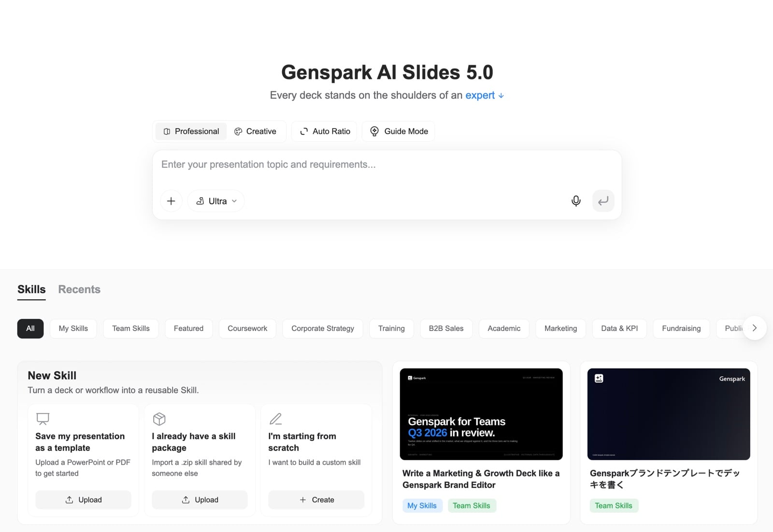Open the Auto Ratio selector
773x532 pixels.
coord(325,131)
